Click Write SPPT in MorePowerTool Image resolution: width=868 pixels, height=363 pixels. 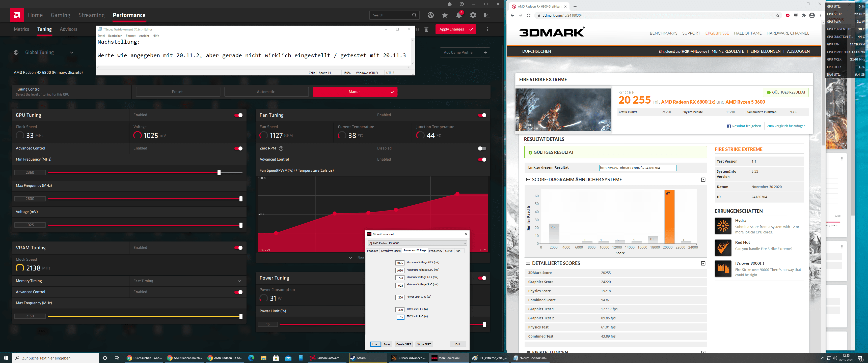[x=424, y=344]
